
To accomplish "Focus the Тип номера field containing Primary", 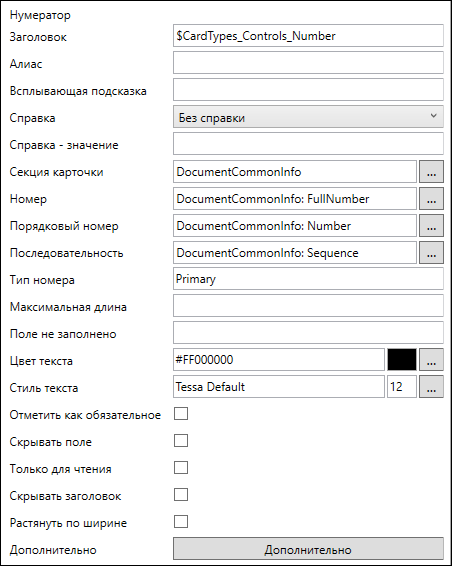I will point(308,279).
